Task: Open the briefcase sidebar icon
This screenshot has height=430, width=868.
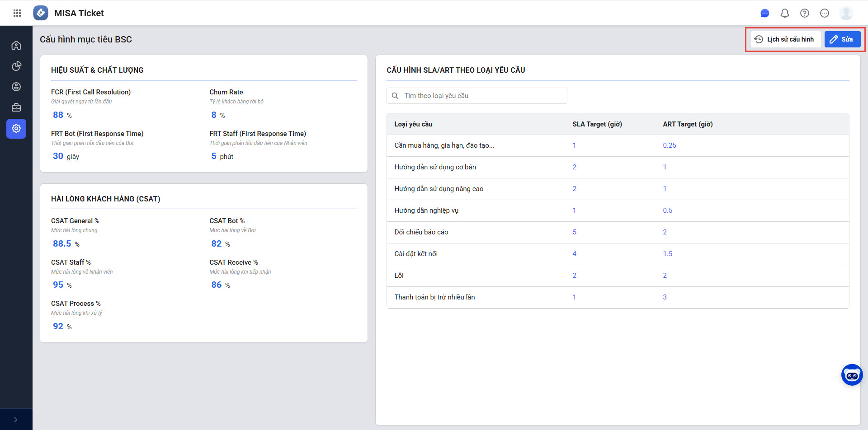Action: coord(16,107)
